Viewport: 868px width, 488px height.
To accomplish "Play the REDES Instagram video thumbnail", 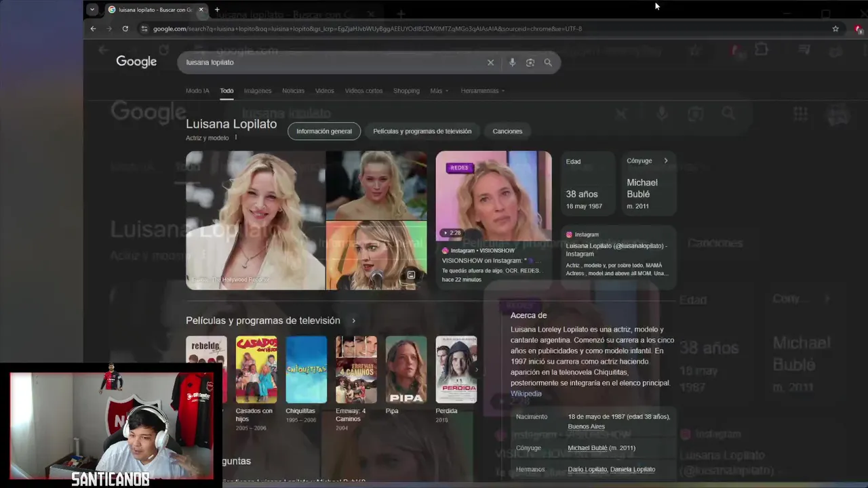I will [494, 196].
